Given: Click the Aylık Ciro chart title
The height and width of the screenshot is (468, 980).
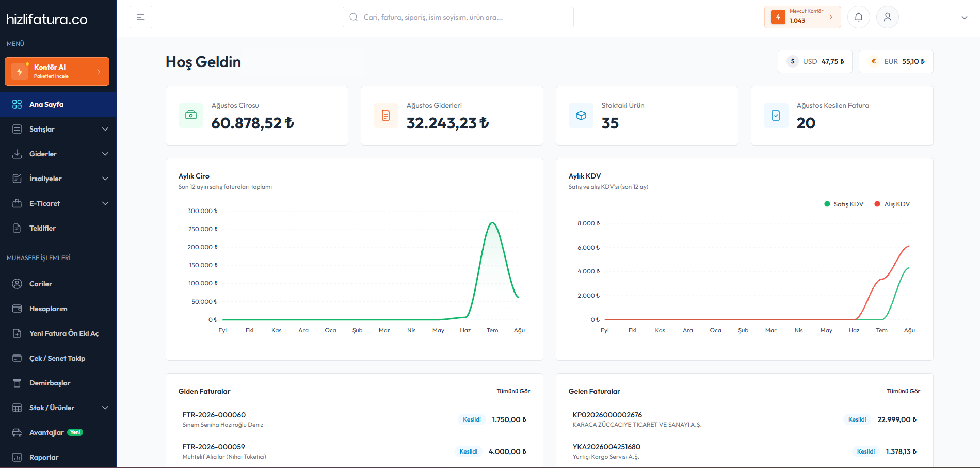Looking at the screenshot, I should click(x=194, y=176).
